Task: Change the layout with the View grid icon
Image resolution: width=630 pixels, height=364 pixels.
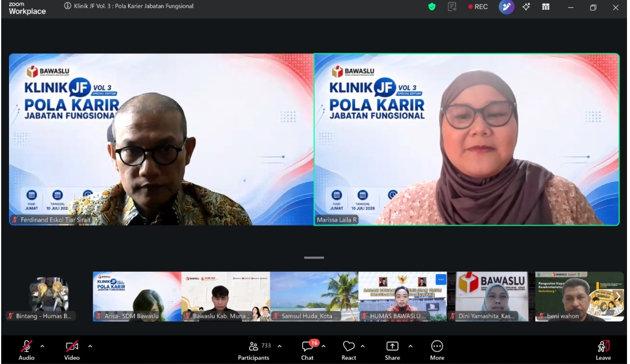Action: coord(546,7)
